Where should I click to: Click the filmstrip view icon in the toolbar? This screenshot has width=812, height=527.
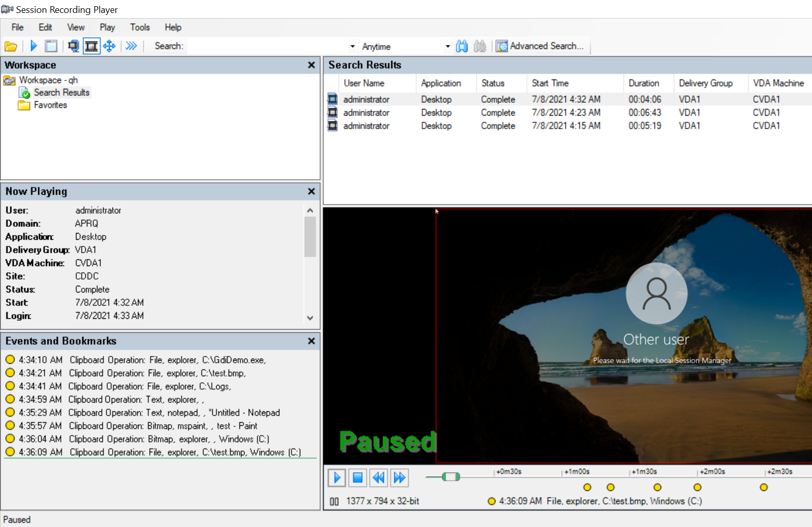(91, 46)
